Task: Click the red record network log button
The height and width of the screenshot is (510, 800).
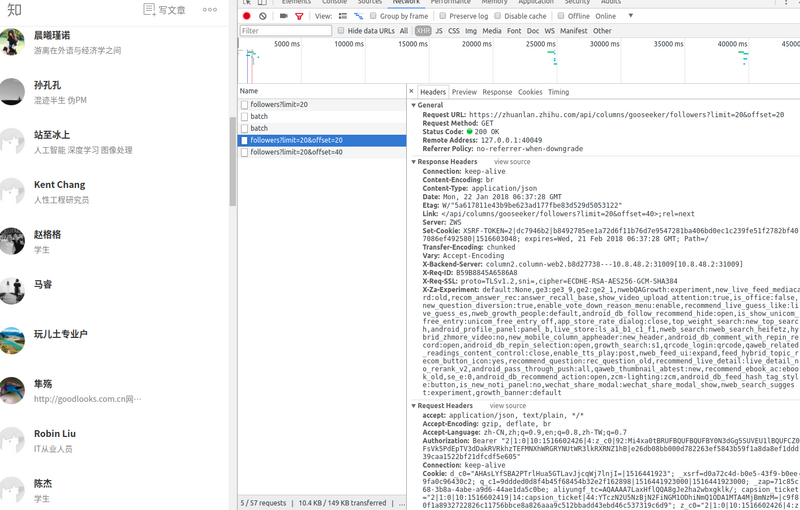Action: (247, 16)
